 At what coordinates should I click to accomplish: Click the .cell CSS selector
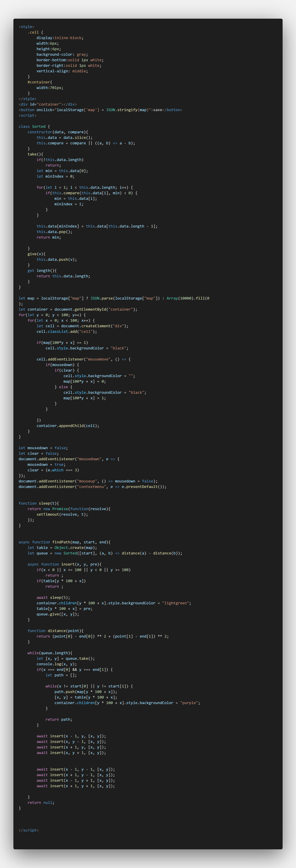[x=33, y=32]
